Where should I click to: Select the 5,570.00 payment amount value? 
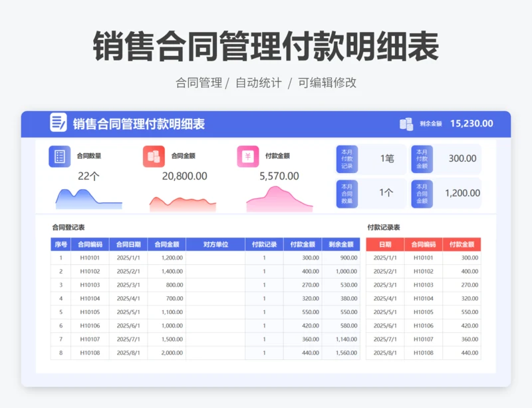tap(279, 176)
